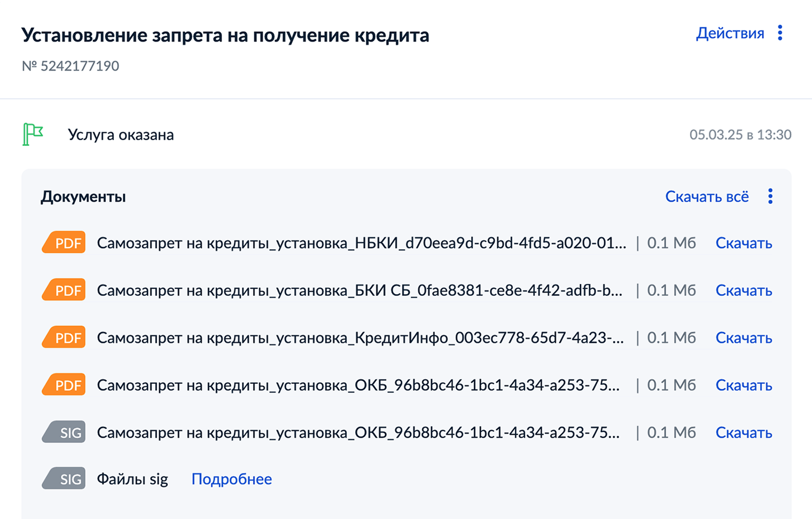Viewport: 812px width, 519px height.
Task: Download the ОКБ PDF document
Action: (744, 384)
